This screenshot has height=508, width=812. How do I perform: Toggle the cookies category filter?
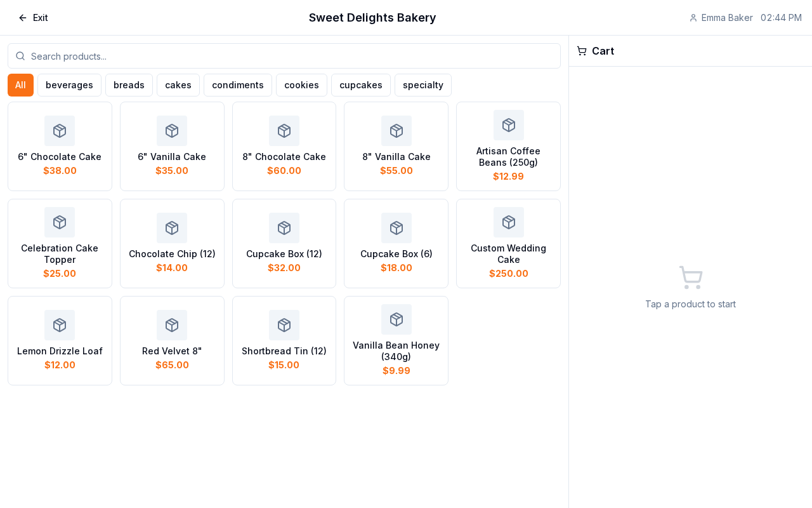(301, 85)
